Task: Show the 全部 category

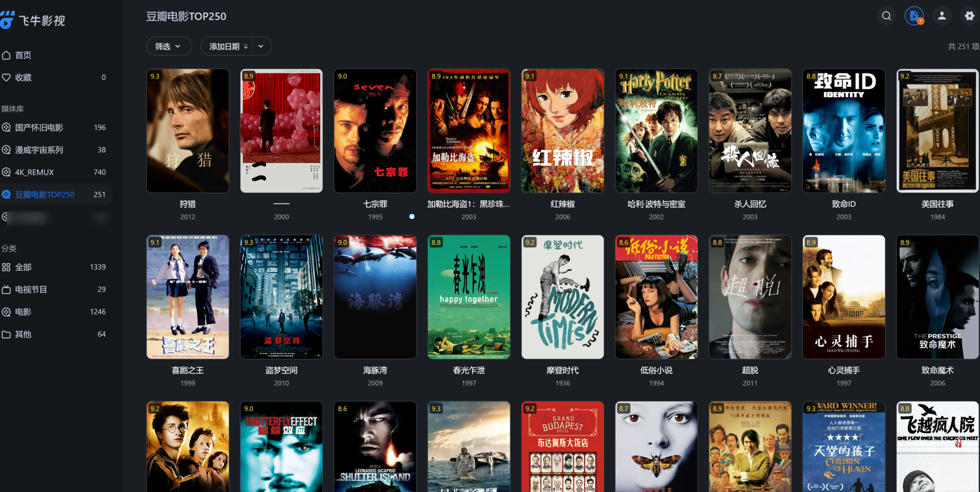Action: coord(56,267)
